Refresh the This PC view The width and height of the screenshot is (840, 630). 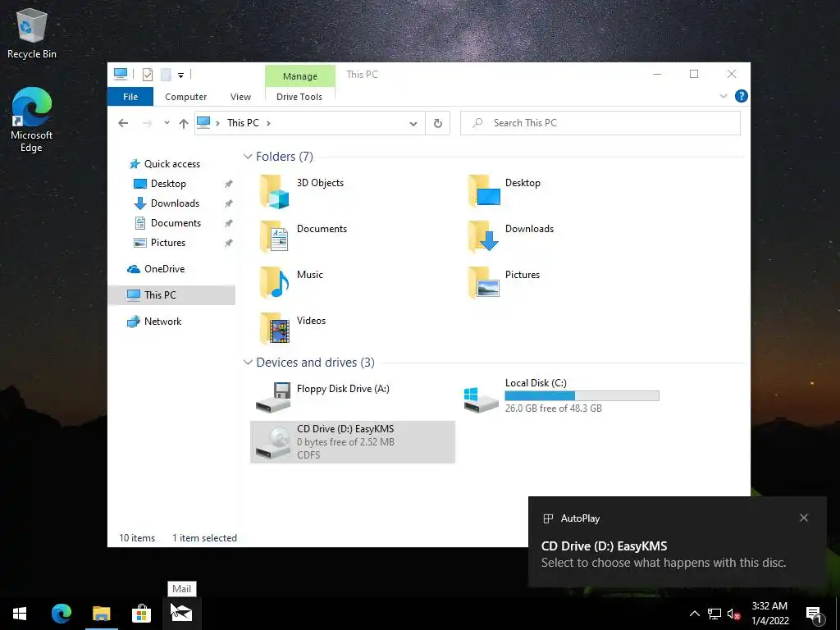(x=438, y=123)
